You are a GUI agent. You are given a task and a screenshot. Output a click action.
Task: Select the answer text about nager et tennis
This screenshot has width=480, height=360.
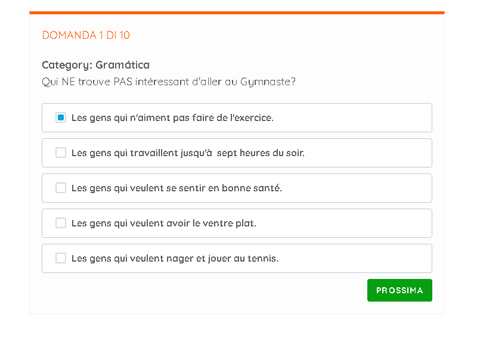pyautogui.click(x=175, y=259)
